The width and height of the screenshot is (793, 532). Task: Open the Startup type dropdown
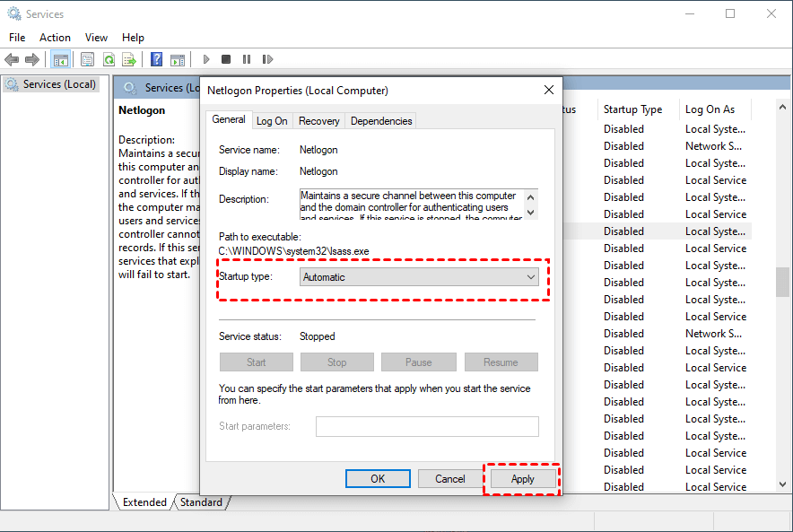pos(419,277)
